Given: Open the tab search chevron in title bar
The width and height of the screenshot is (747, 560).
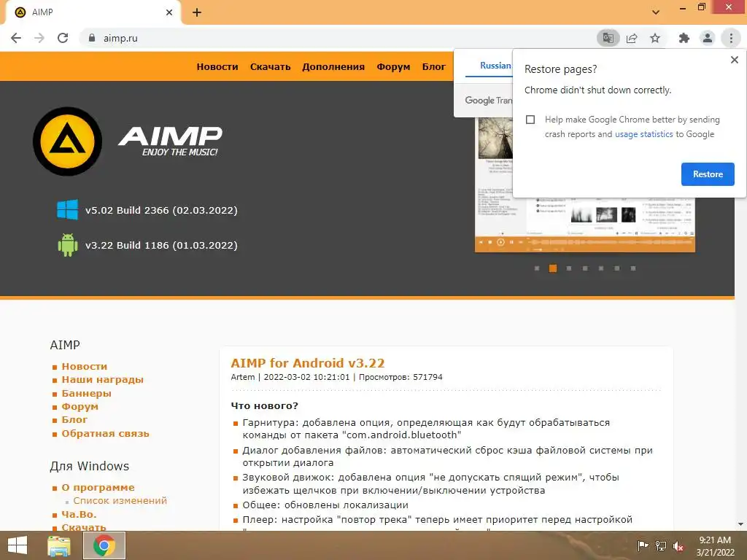Looking at the screenshot, I should [x=656, y=12].
